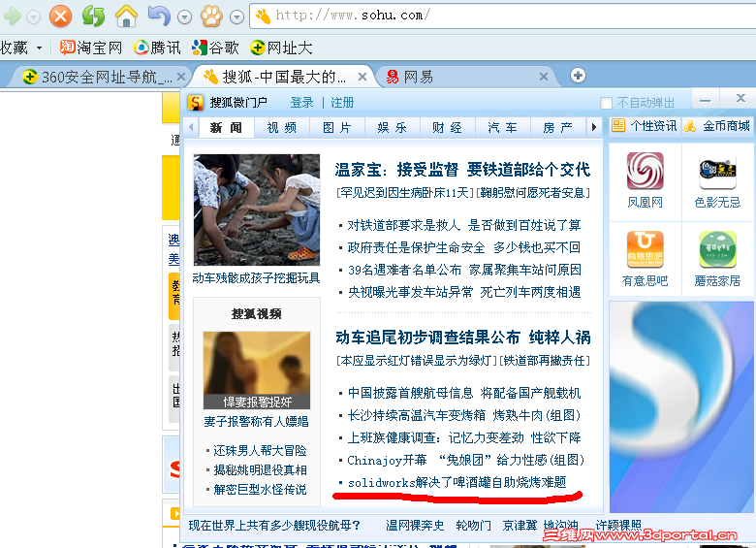Open the children digging photo thumbnail

click(x=257, y=210)
